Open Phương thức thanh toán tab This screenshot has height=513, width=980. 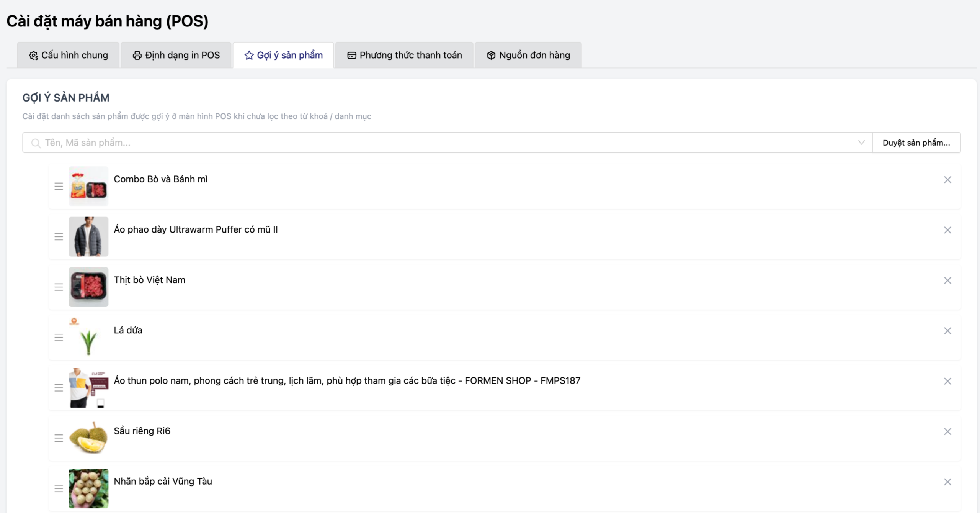[404, 55]
